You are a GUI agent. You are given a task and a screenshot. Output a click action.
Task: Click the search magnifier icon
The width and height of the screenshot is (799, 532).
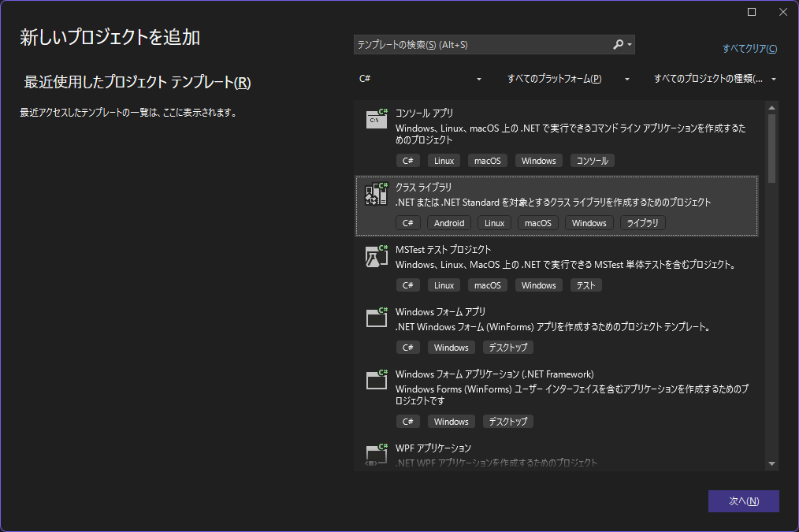tap(618, 45)
